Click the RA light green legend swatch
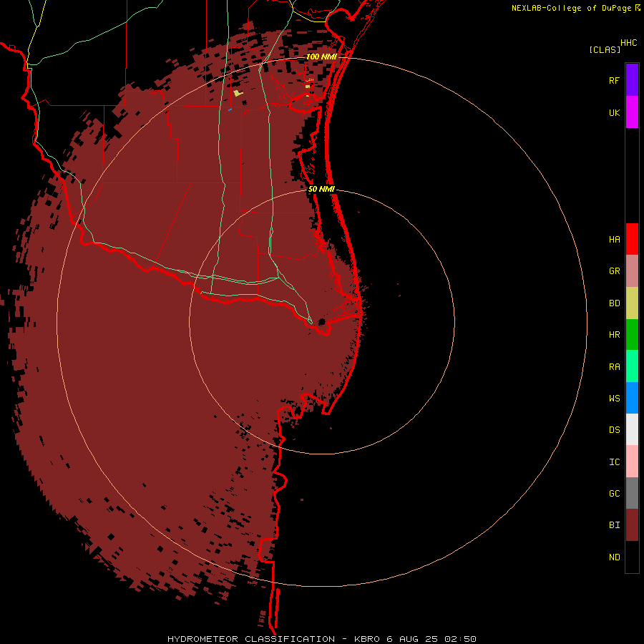 pos(632,366)
